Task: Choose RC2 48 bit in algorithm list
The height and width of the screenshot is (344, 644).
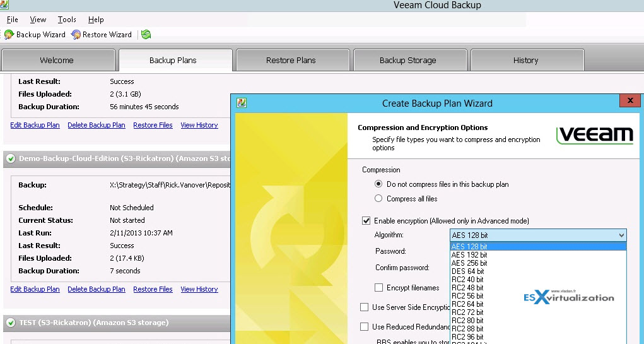Action: tap(538, 288)
